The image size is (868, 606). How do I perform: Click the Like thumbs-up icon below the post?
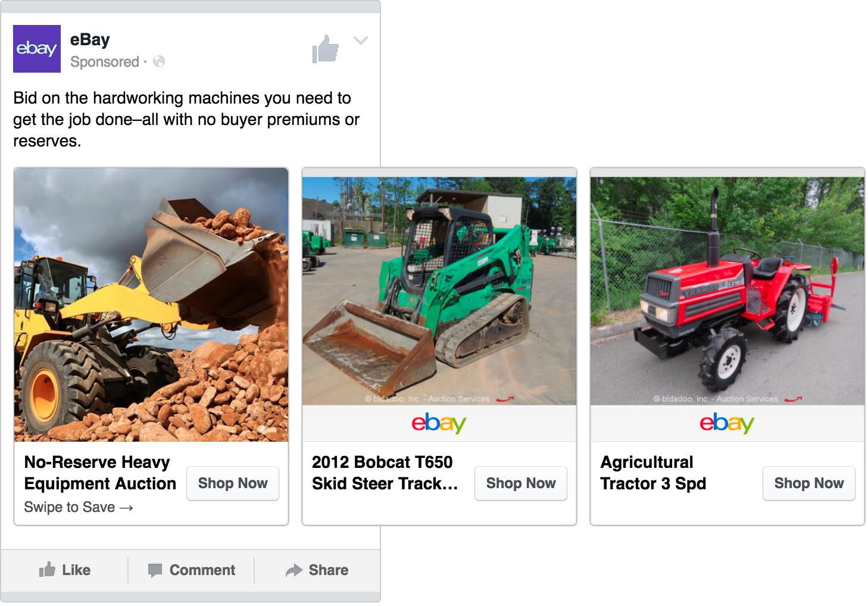click(45, 570)
